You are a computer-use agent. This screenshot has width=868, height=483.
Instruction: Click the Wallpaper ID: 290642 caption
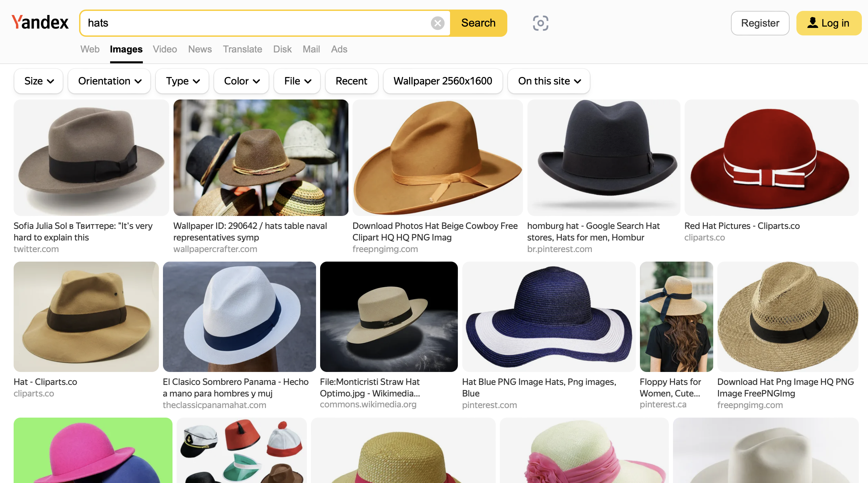pos(250,232)
